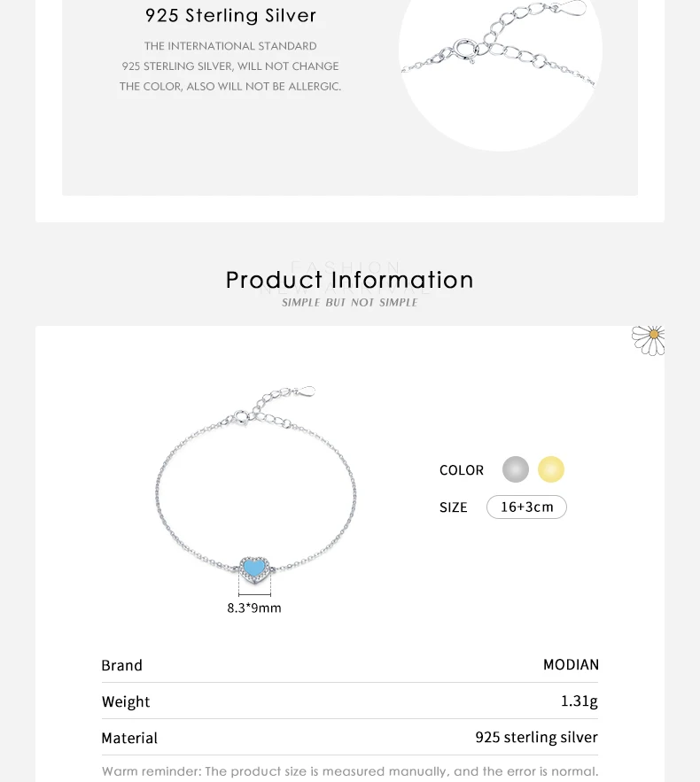The height and width of the screenshot is (782, 700).
Task: Click the 925 sterling silver material value
Action: point(536,737)
